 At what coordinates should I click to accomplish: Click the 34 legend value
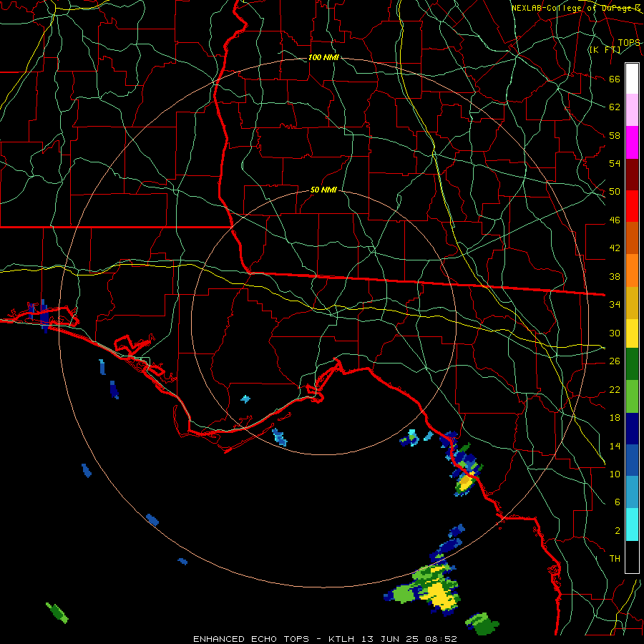615,304
